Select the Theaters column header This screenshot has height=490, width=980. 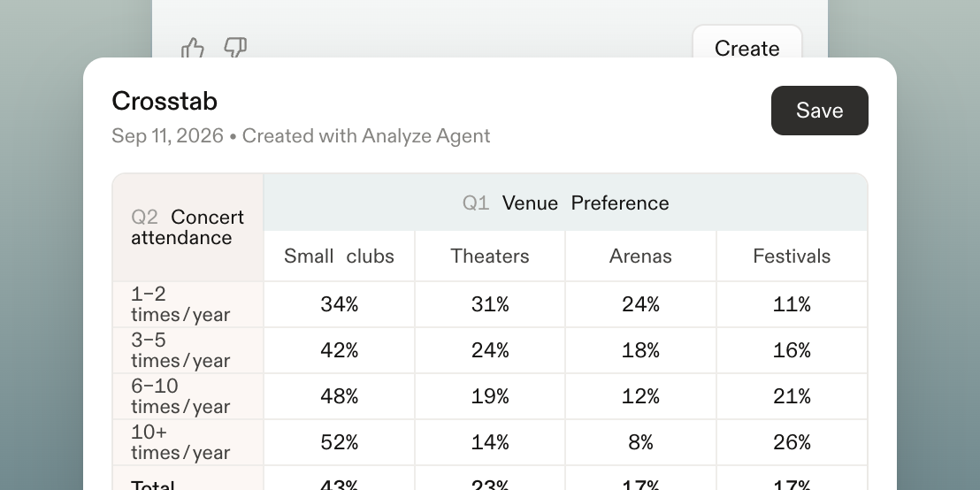tap(490, 256)
